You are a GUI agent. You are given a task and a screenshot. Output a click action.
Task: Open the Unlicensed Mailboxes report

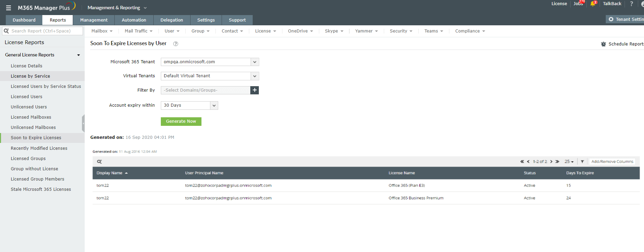(33, 128)
